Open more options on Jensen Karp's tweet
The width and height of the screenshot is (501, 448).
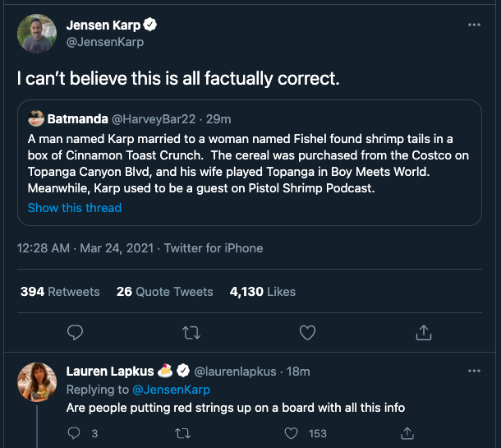pyautogui.click(x=474, y=25)
